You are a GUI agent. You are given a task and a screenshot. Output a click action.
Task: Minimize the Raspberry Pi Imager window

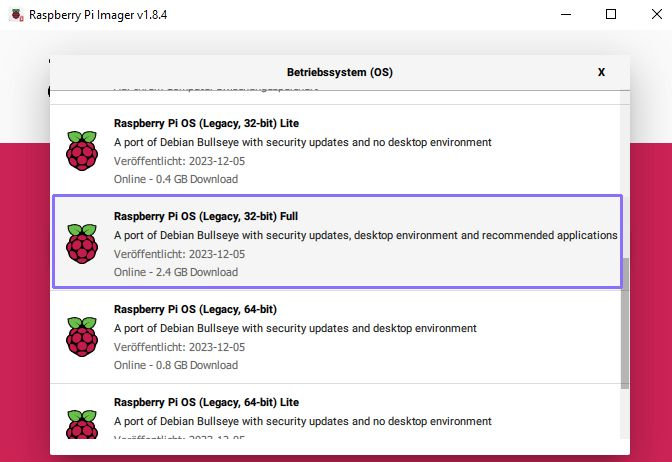click(566, 15)
